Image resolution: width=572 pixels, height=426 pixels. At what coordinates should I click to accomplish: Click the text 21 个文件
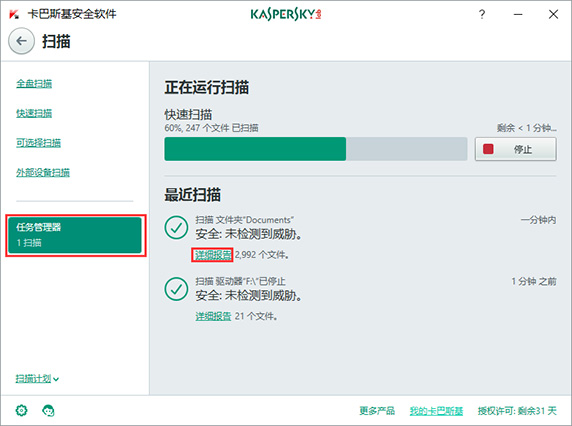coord(256,316)
